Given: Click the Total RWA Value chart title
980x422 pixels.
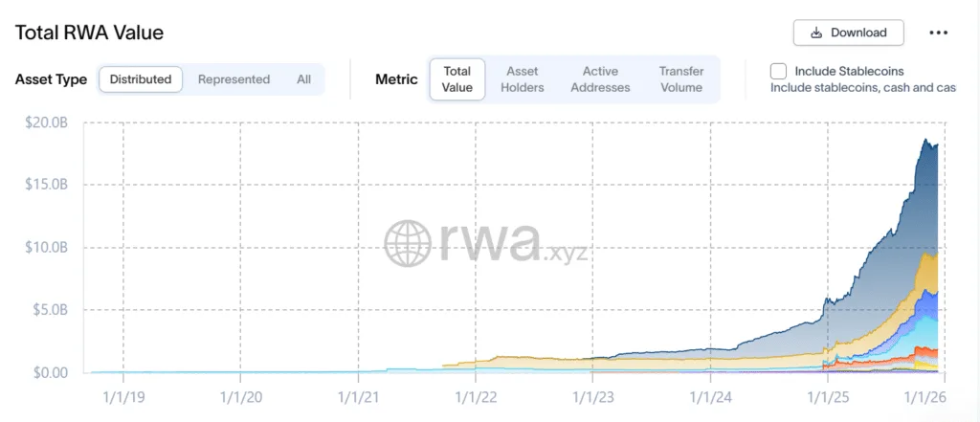Looking at the screenshot, I should (x=89, y=33).
